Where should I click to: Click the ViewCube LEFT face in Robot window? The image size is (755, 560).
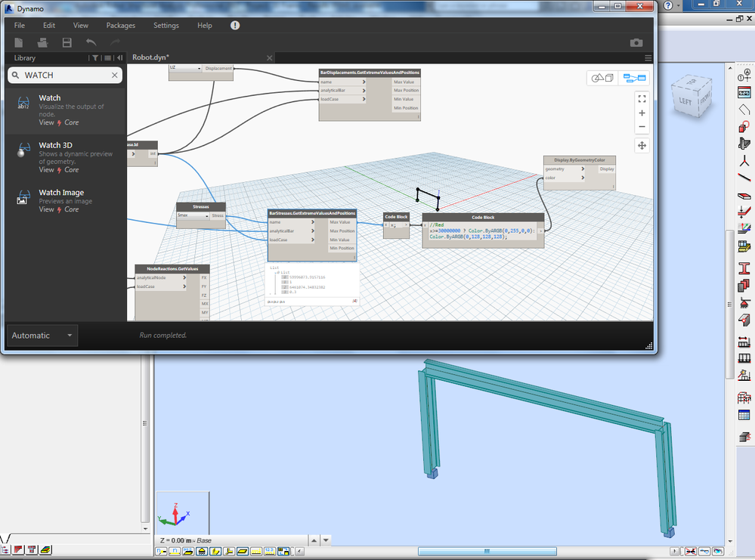pyautogui.click(x=685, y=101)
